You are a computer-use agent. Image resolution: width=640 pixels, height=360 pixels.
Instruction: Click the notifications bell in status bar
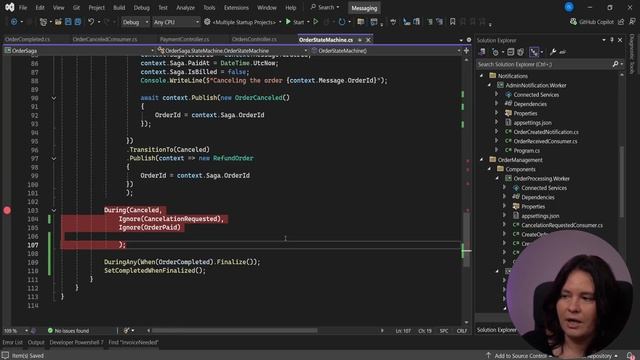click(631, 356)
